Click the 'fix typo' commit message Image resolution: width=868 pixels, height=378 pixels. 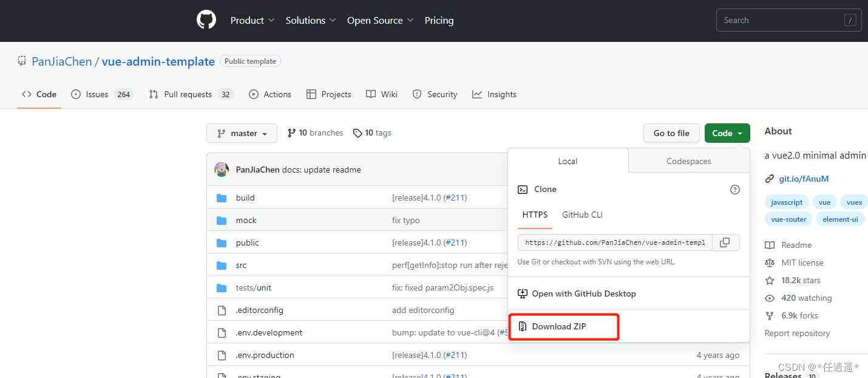[x=406, y=220]
